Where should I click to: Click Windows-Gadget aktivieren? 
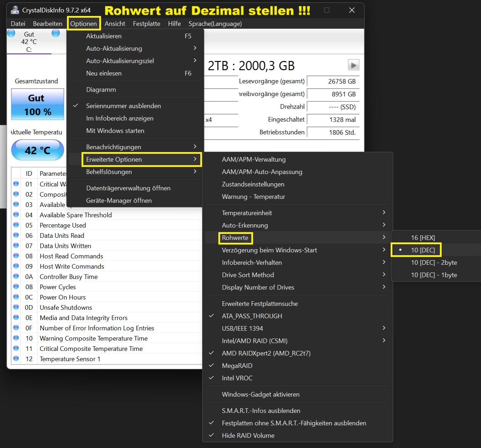pos(297,394)
